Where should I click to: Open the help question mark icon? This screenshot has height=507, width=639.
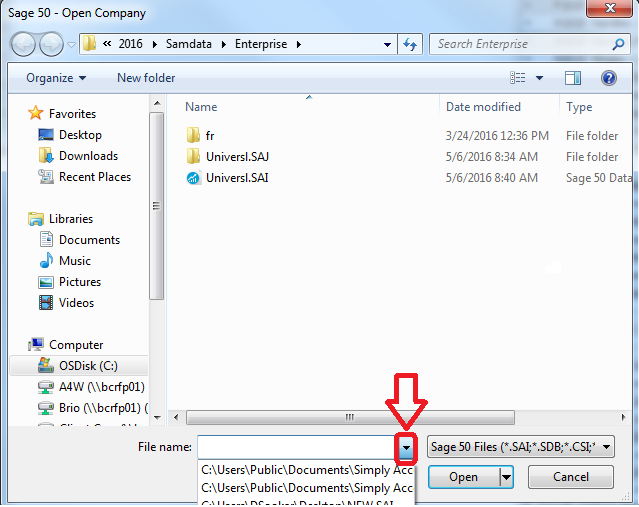[608, 78]
